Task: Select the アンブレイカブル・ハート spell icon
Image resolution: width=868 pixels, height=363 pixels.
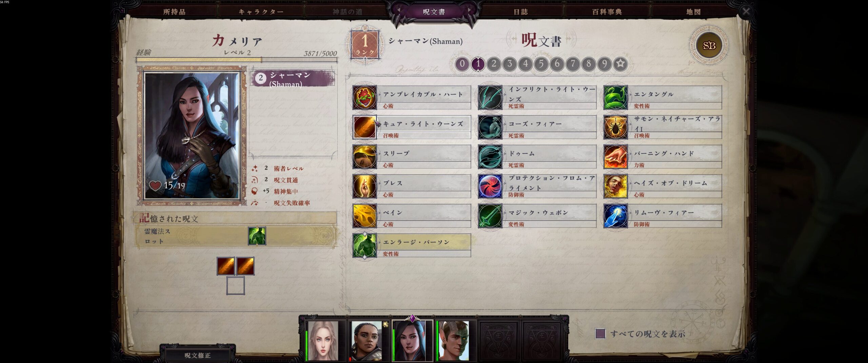Action: click(364, 98)
